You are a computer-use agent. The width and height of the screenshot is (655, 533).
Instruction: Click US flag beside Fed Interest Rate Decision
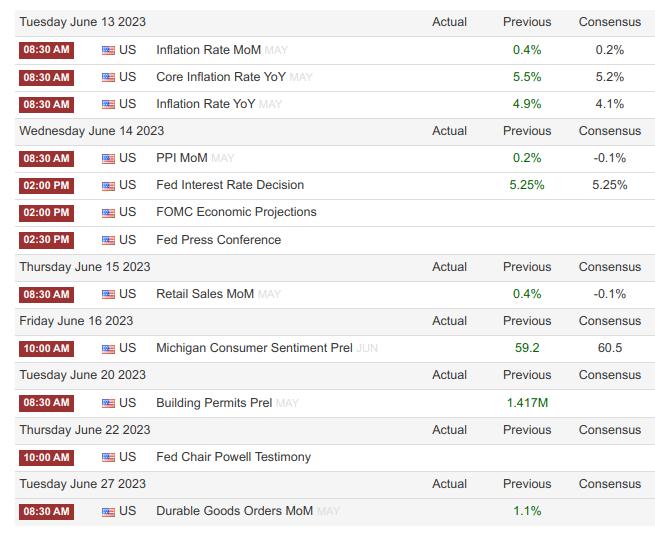[x=108, y=185]
